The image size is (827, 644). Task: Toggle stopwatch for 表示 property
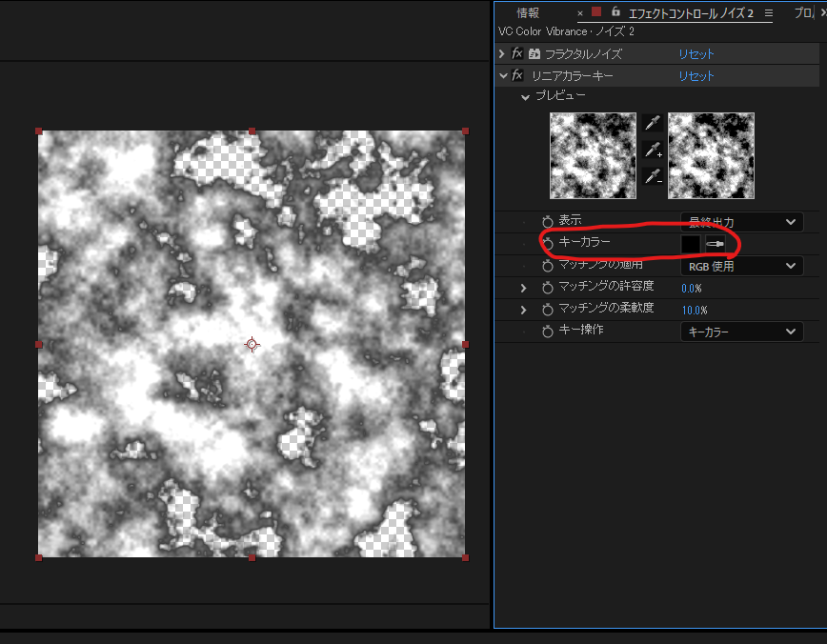pos(548,221)
